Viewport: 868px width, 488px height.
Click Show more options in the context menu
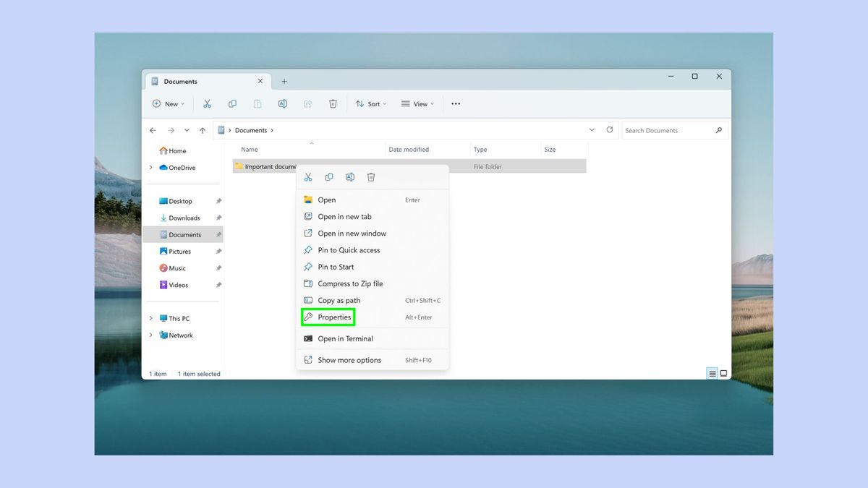(349, 359)
